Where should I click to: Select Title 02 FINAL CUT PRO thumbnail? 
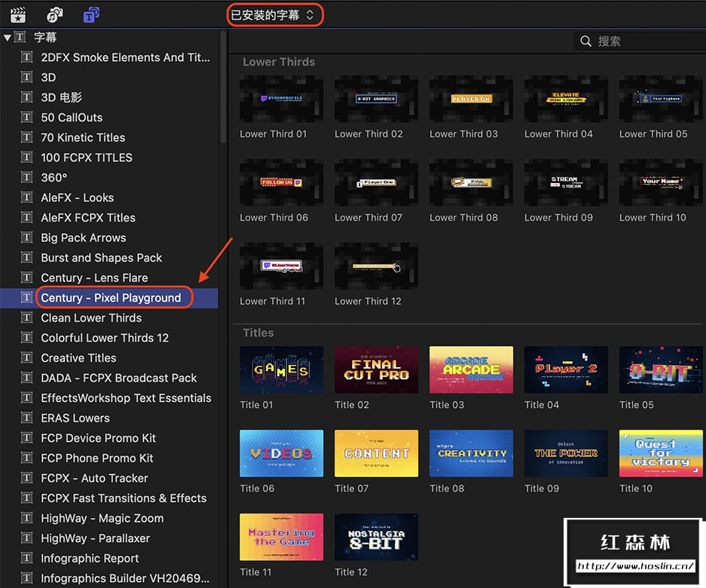point(377,369)
